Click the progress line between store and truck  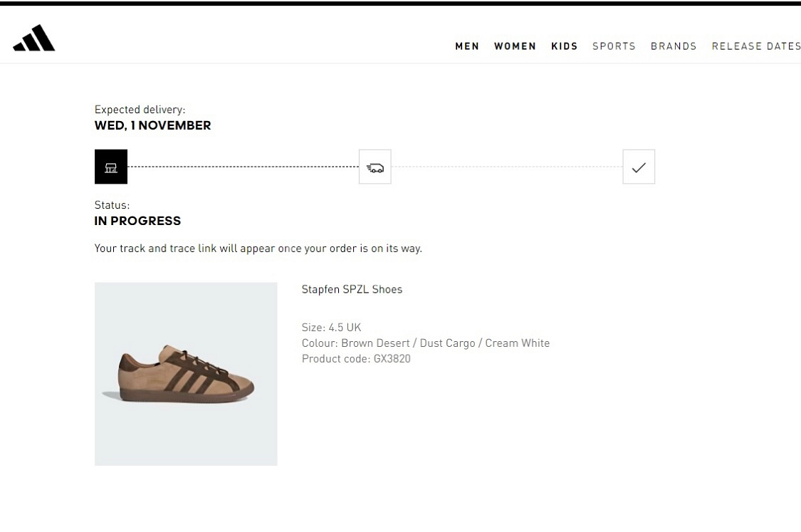(244, 167)
